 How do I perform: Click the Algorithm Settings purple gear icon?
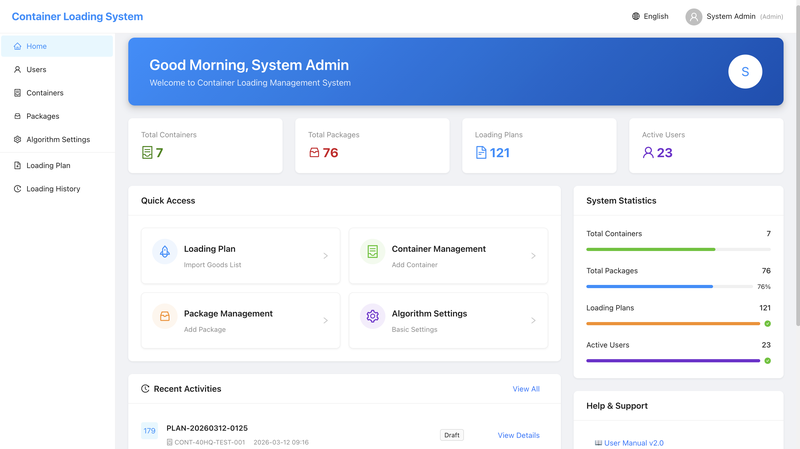pos(372,316)
